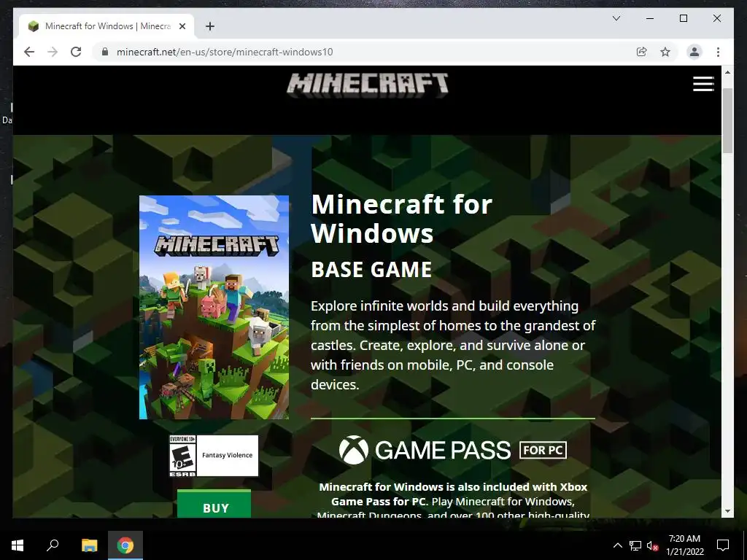
Task: Open the taskbar clock and date
Action: point(684,545)
